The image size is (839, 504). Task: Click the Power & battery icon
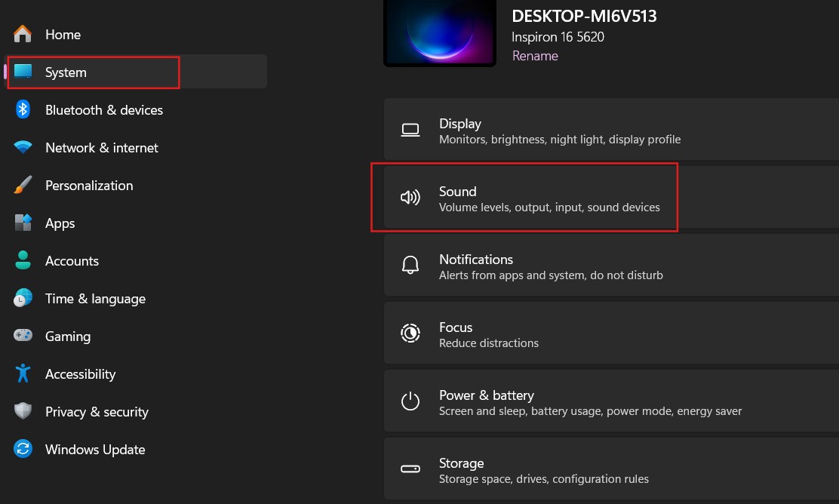[410, 401]
